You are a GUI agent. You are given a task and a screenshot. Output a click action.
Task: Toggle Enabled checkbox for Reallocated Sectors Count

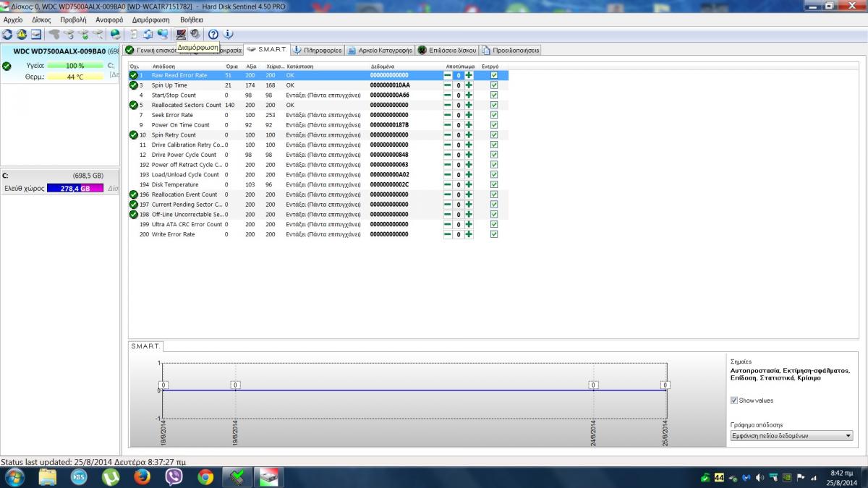pyautogui.click(x=494, y=105)
